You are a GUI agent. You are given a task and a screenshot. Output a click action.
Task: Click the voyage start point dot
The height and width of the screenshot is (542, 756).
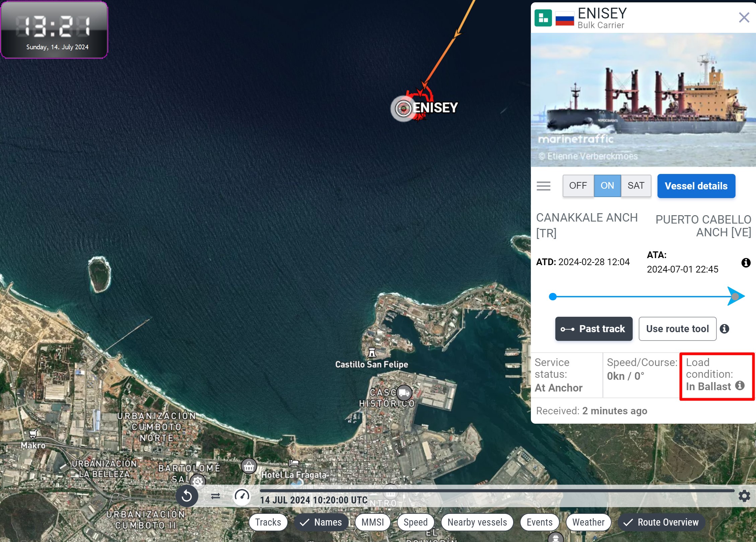(553, 297)
